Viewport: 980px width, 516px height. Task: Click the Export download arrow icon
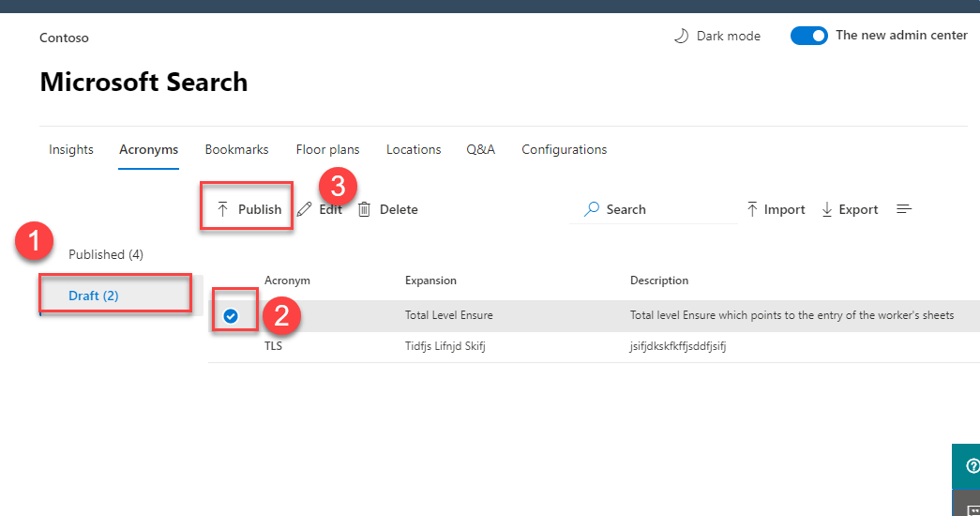pyautogui.click(x=827, y=209)
